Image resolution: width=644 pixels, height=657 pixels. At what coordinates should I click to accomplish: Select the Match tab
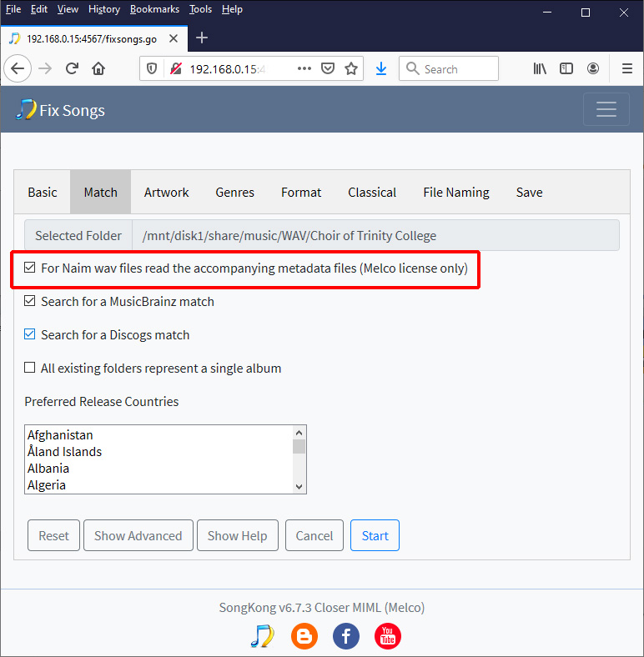click(x=101, y=193)
